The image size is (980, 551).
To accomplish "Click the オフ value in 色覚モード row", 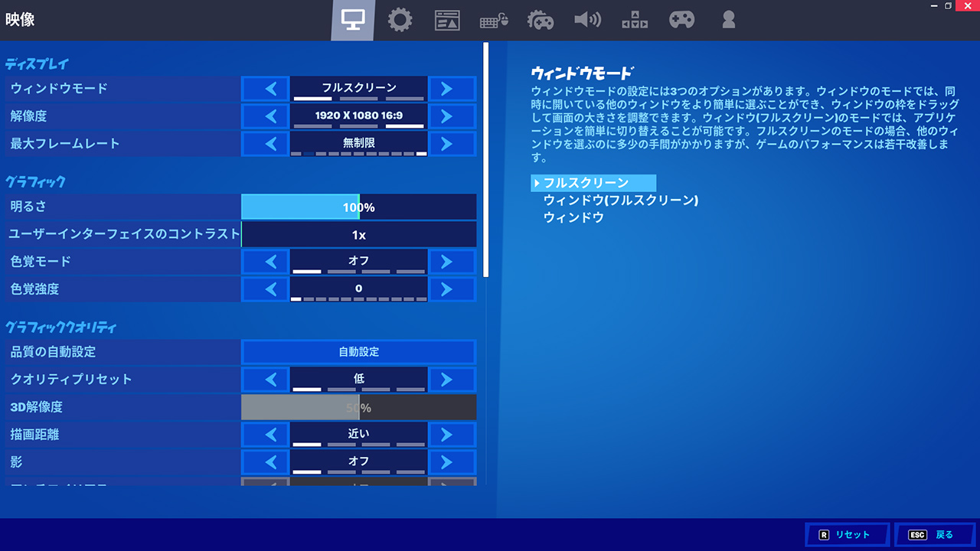I will tap(359, 261).
